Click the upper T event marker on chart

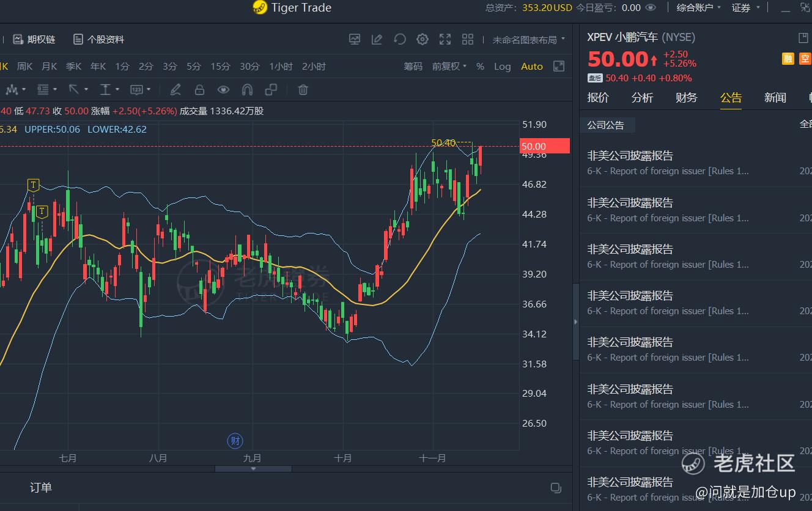pyautogui.click(x=33, y=185)
